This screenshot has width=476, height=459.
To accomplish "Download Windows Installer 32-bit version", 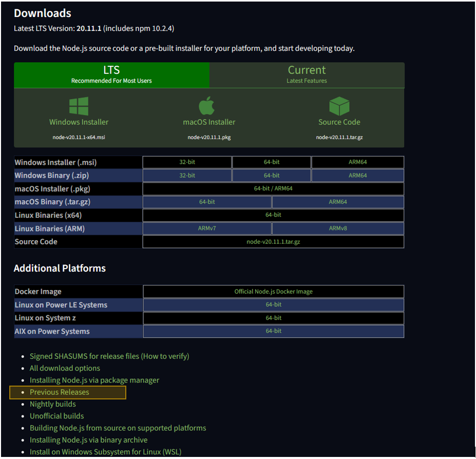I will 187,161.
